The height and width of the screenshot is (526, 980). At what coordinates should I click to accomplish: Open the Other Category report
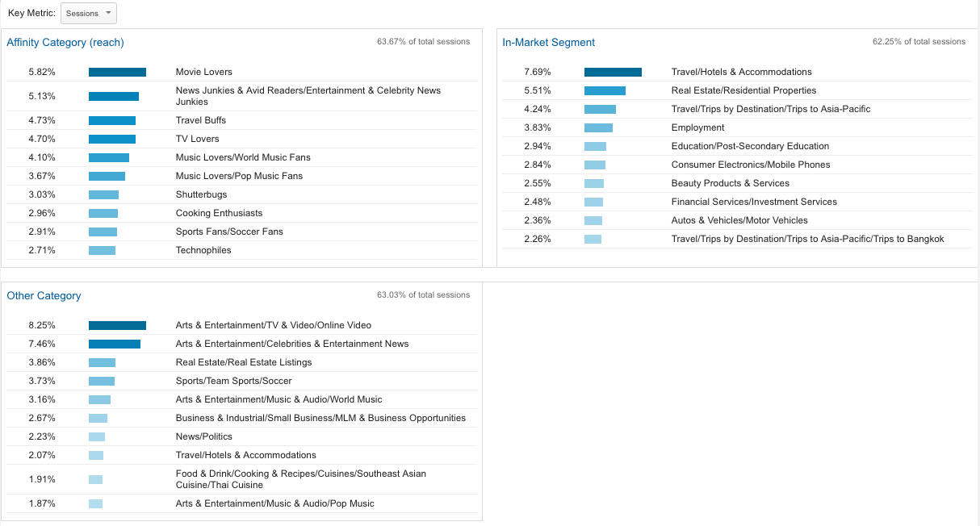point(44,296)
